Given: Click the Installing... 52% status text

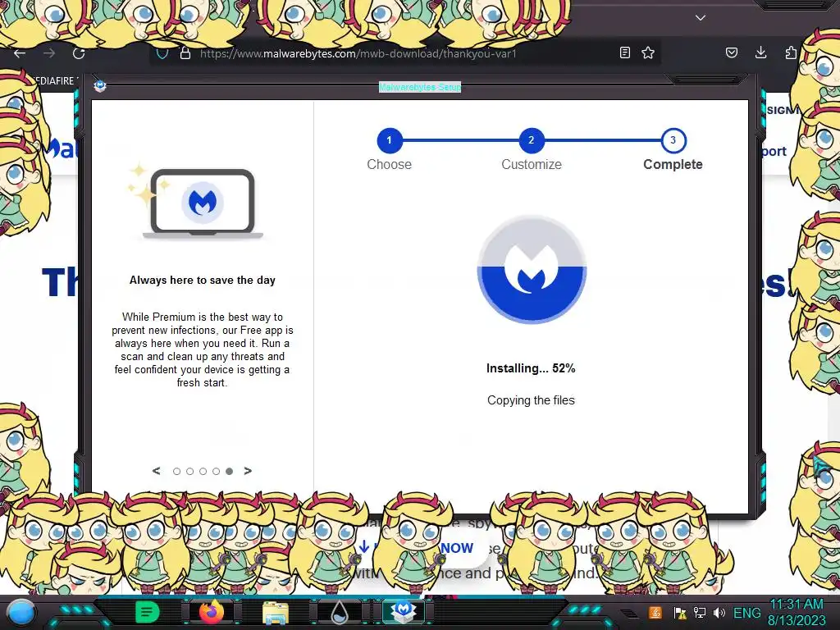Looking at the screenshot, I should pyautogui.click(x=531, y=368).
